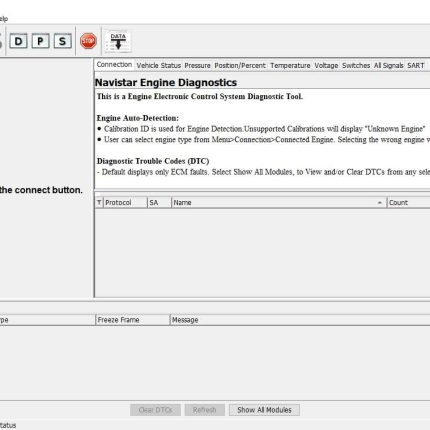
Task: Click the S toolbar icon
Action: point(62,41)
